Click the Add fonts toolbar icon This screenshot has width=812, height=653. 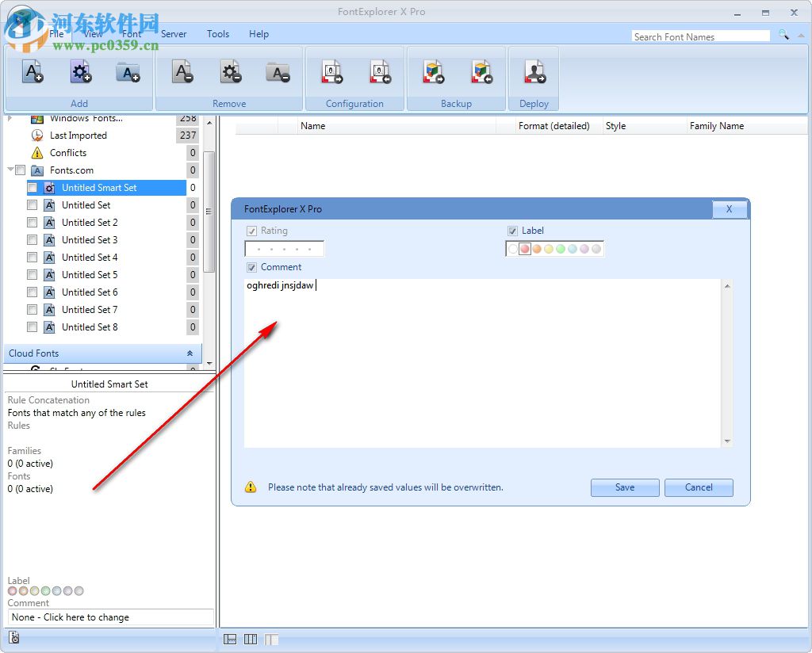click(32, 72)
